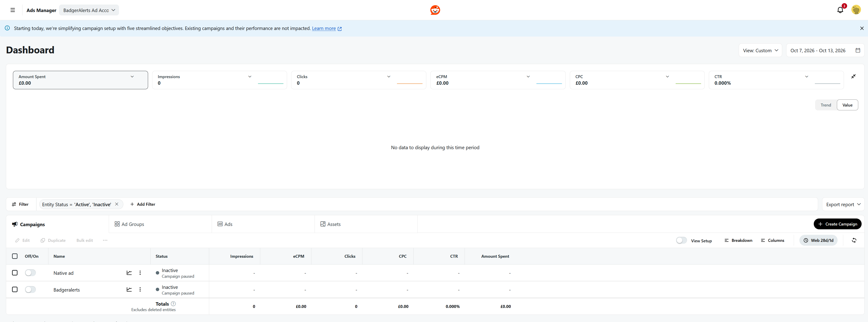Switch chart view to Trend

coord(826,105)
